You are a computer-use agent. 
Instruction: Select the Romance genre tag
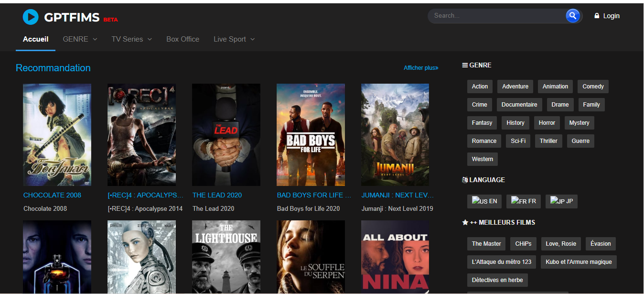484,141
